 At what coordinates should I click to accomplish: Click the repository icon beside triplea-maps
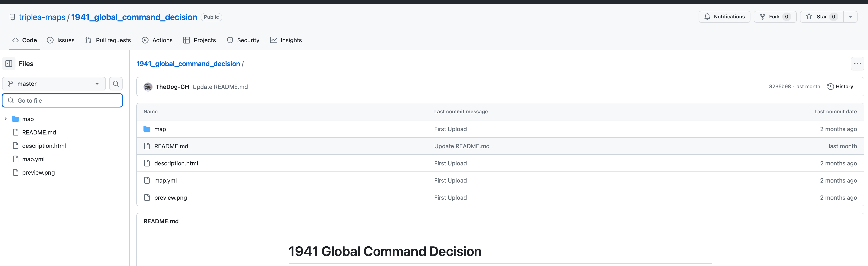pos(12,17)
